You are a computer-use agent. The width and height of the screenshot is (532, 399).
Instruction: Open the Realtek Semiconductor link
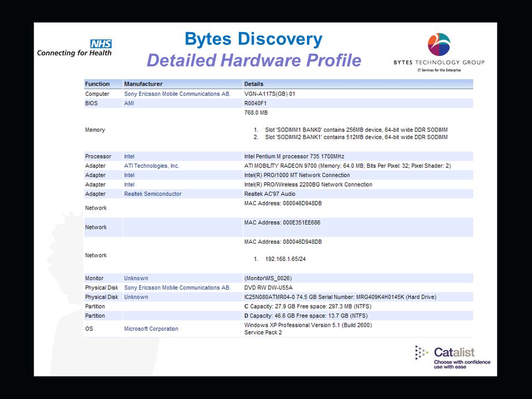[x=153, y=194]
